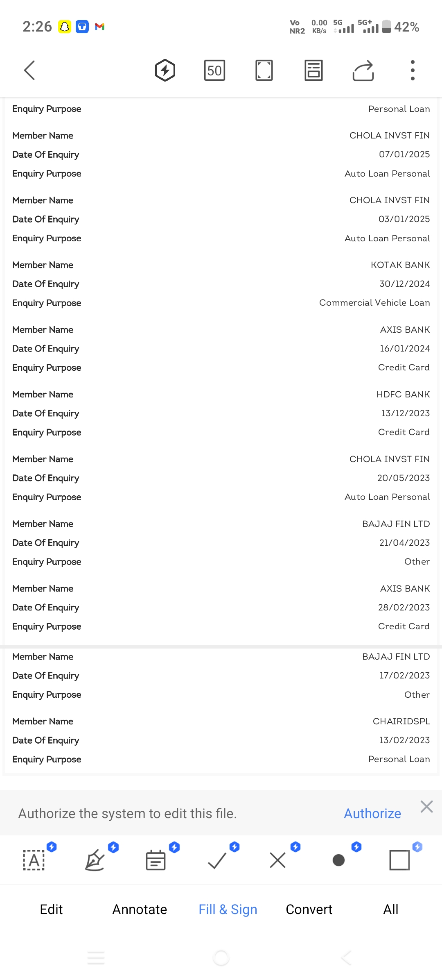Share the document via share icon
The height and width of the screenshot is (980, 442).
click(363, 70)
